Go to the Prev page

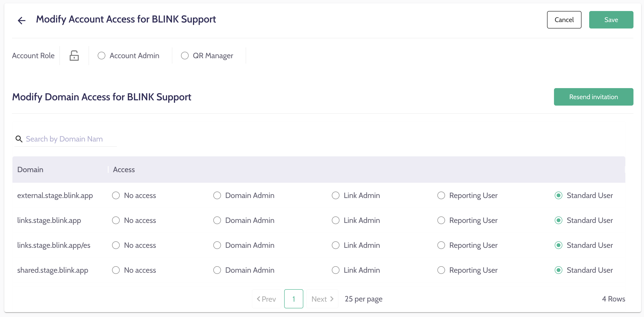[266, 299]
